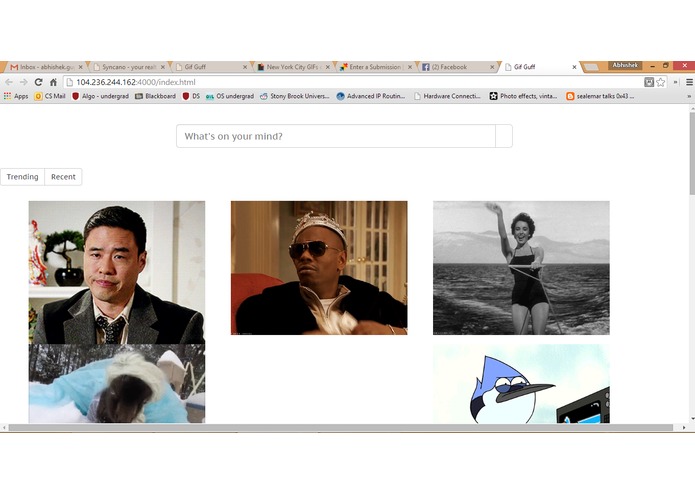The image size is (695, 494).
Task: Click the save icon in the address bar
Action: pyautogui.click(x=649, y=82)
